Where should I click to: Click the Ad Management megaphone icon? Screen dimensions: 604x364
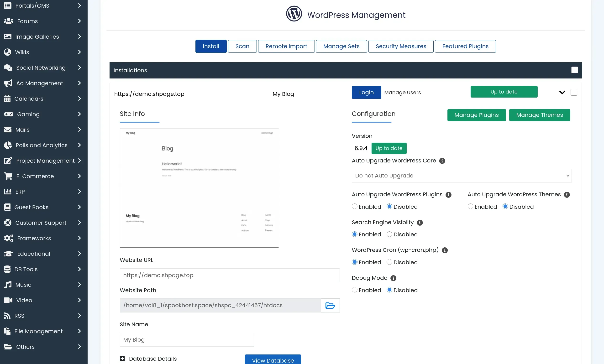click(x=8, y=83)
